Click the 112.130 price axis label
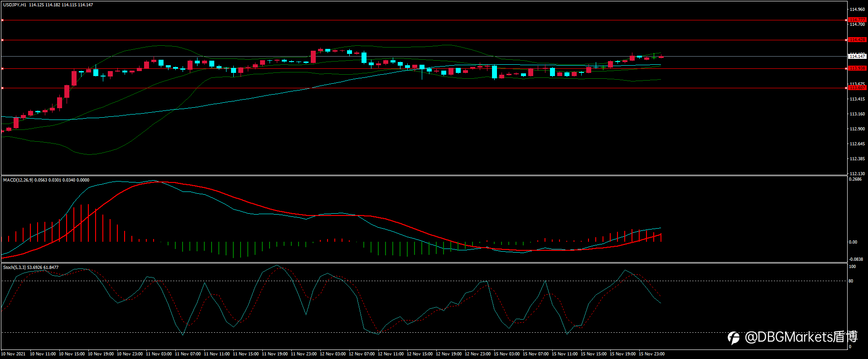The image size is (868, 359). (857, 174)
